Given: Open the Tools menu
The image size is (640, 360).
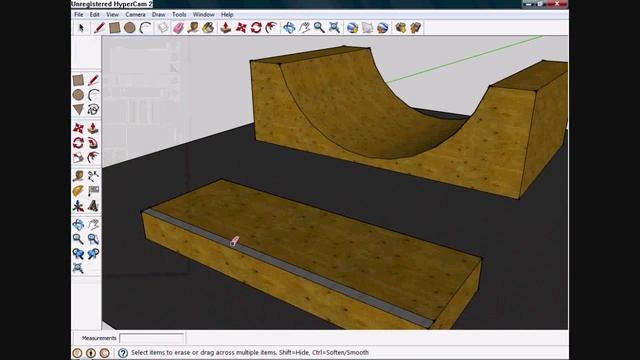Looking at the screenshot, I should point(179,14).
